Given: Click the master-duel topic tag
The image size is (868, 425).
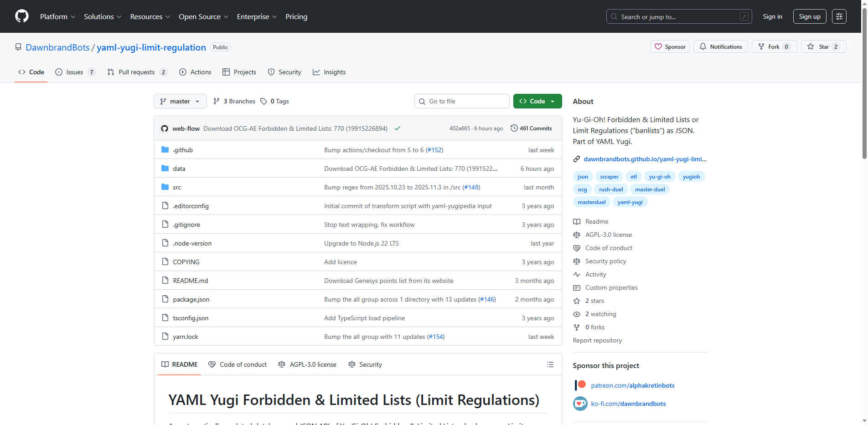Looking at the screenshot, I should [650, 189].
